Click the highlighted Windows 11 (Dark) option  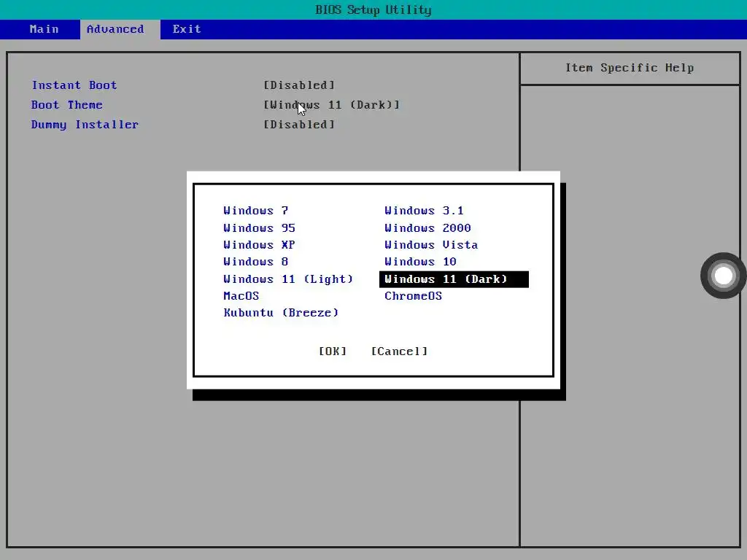[x=454, y=279]
